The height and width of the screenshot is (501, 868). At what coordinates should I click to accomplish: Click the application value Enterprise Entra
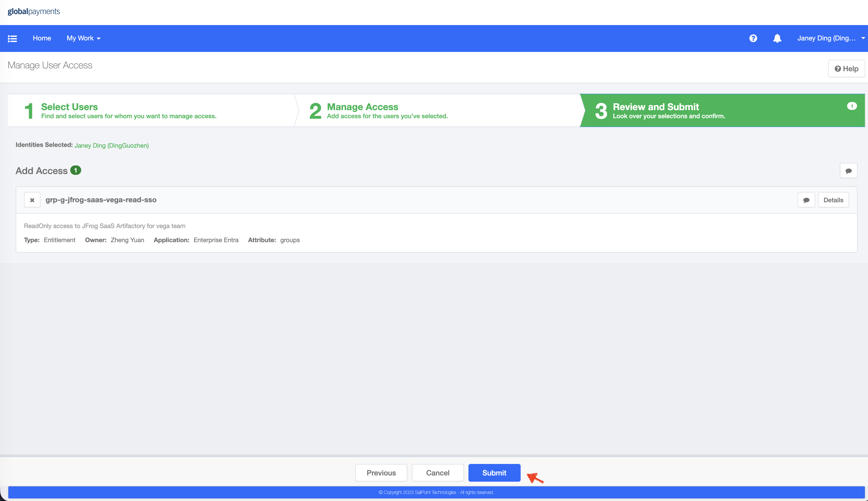tap(216, 240)
